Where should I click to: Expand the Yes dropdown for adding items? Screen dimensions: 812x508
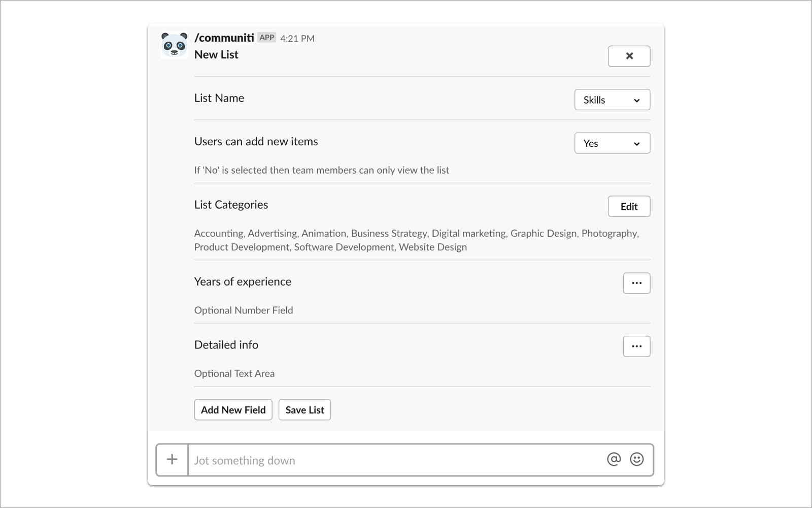pos(612,143)
